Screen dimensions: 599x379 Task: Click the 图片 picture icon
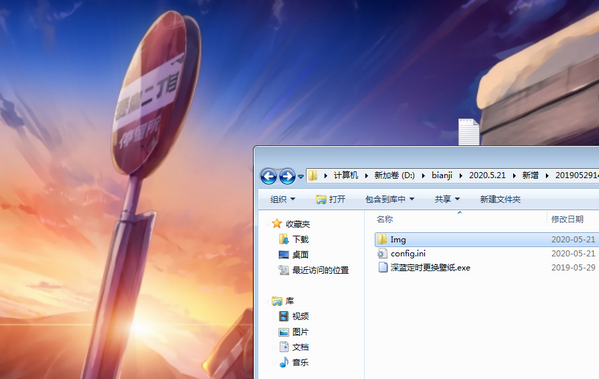coord(283,332)
